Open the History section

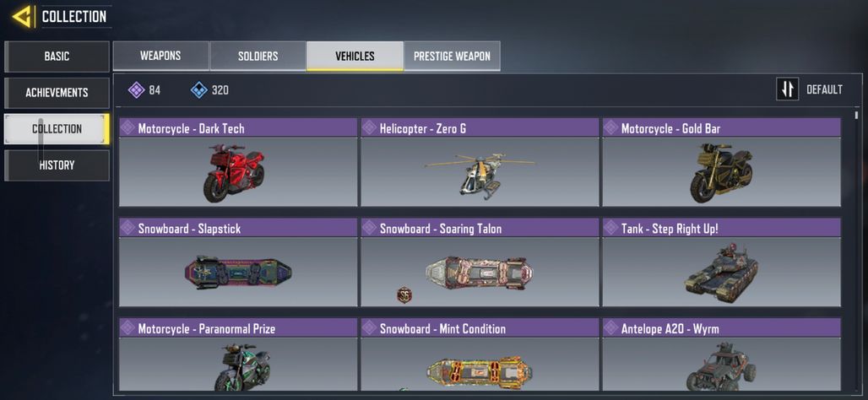point(57,165)
